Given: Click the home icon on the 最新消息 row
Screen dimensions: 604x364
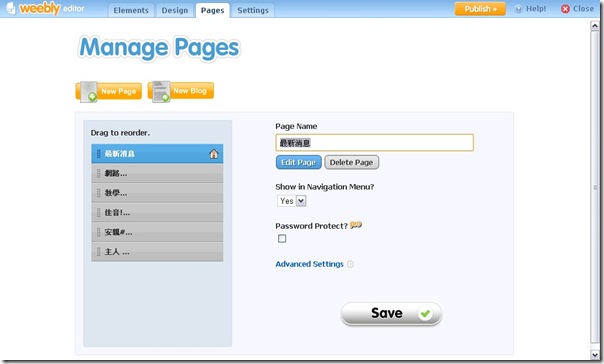Looking at the screenshot, I should tap(213, 154).
